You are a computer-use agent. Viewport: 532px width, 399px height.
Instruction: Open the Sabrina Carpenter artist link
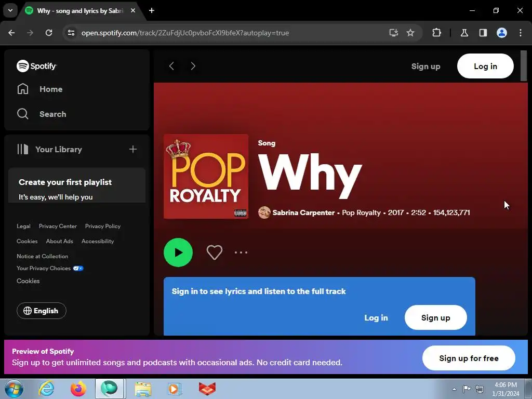coord(303,212)
